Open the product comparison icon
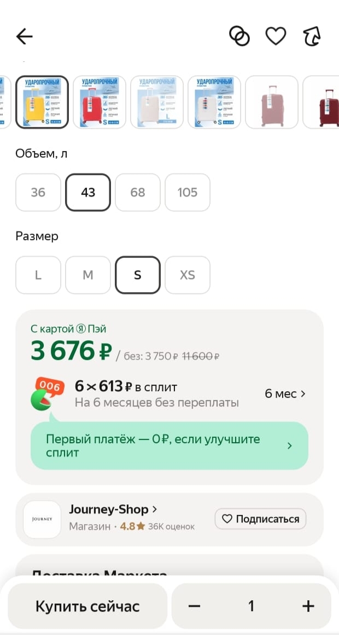 tap(239, 37)
